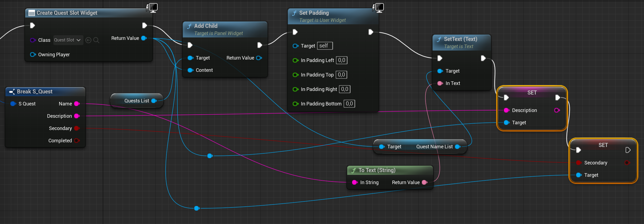Click the In Text pin on SetText
The image size is (644, 224).
[440, 83]
